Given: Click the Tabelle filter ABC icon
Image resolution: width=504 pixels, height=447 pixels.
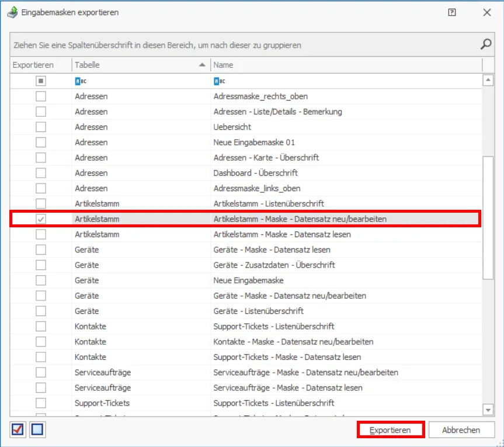Looking at the screenshot, I should 81,81.
